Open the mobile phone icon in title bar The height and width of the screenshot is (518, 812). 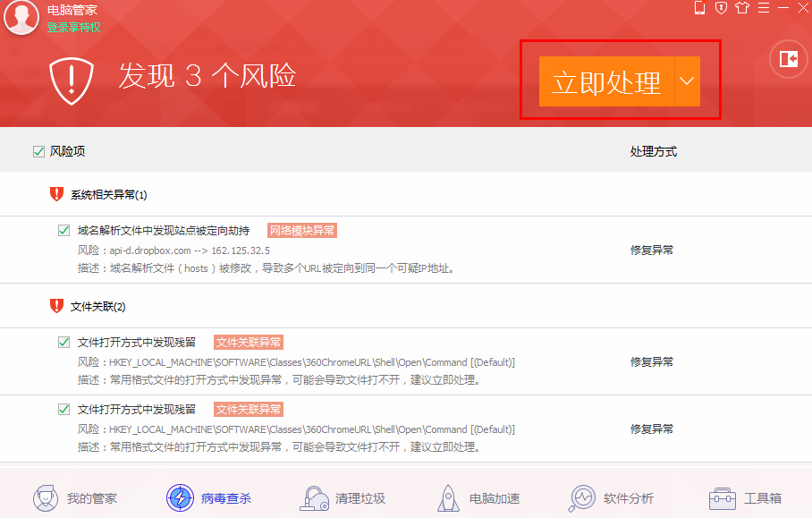point(699,8)
